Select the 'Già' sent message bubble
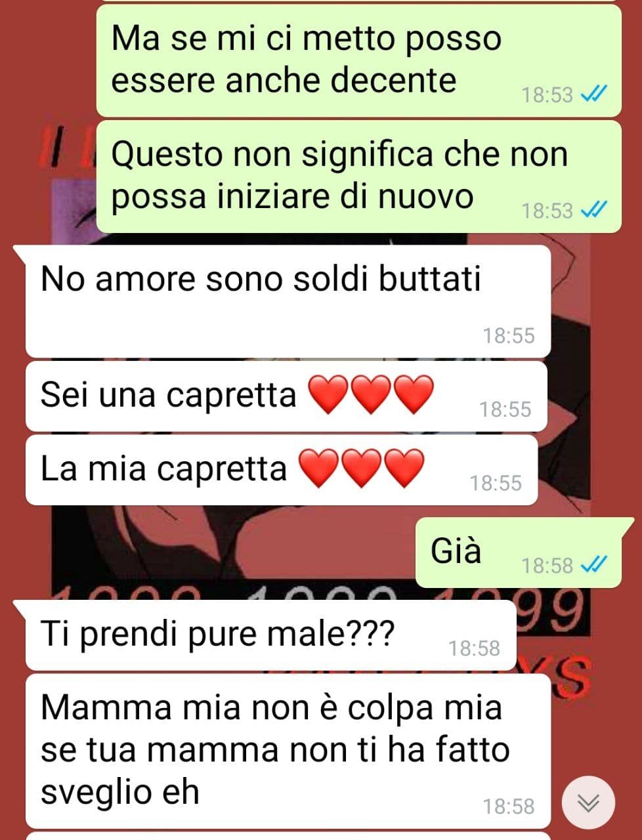 [x=519, y=553]
